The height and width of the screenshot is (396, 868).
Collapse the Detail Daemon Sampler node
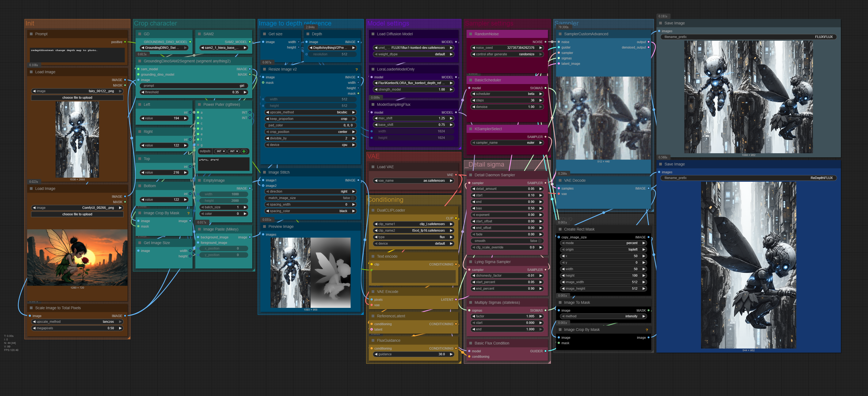point(470,175)
